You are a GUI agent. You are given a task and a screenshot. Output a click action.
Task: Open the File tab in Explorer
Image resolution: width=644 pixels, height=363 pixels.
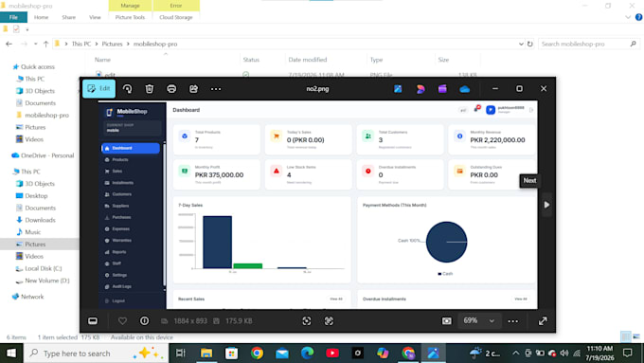pyautogui.click(x=13, y=17)
